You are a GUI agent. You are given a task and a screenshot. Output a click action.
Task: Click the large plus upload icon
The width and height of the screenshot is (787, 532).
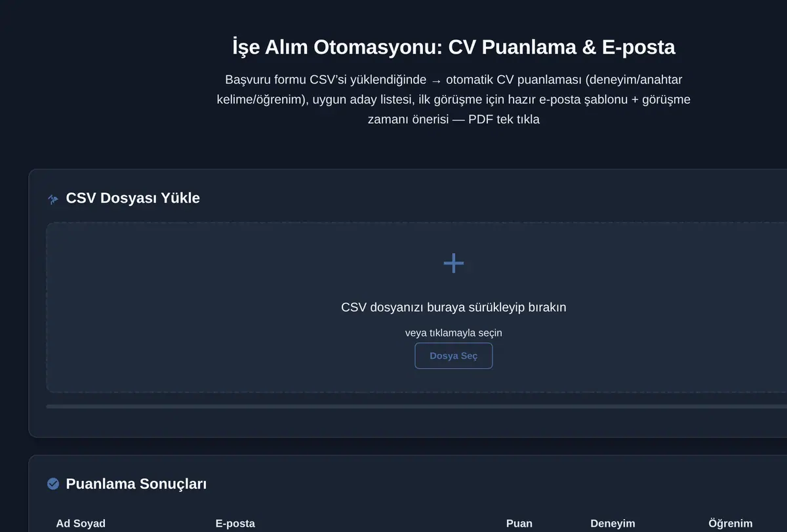click(x=453, y=263)
